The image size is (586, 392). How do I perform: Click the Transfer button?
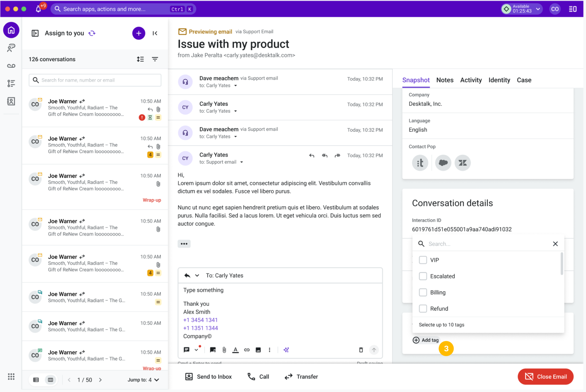point(301,377)
